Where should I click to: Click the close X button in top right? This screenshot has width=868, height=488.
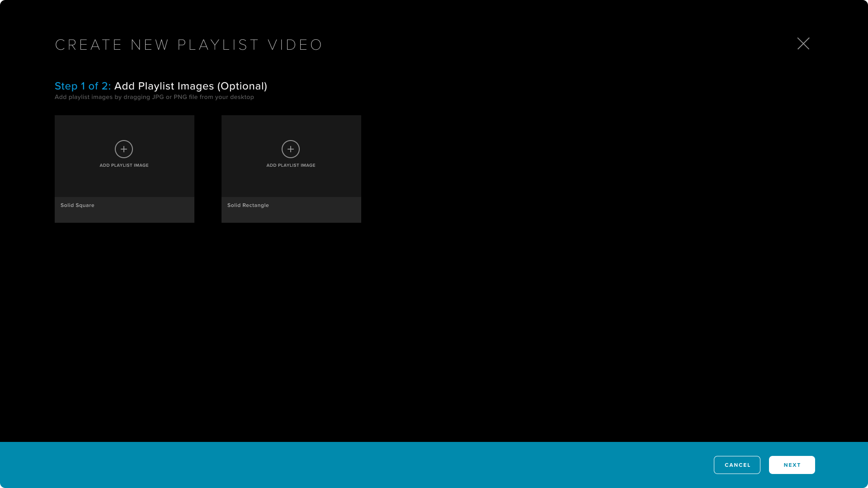[803, 43]
